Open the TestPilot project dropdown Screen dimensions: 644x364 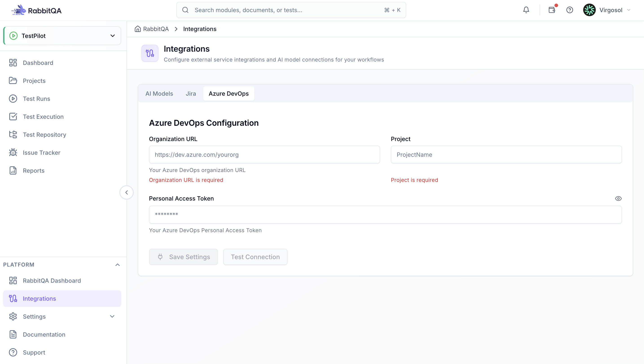click(62, 36)
